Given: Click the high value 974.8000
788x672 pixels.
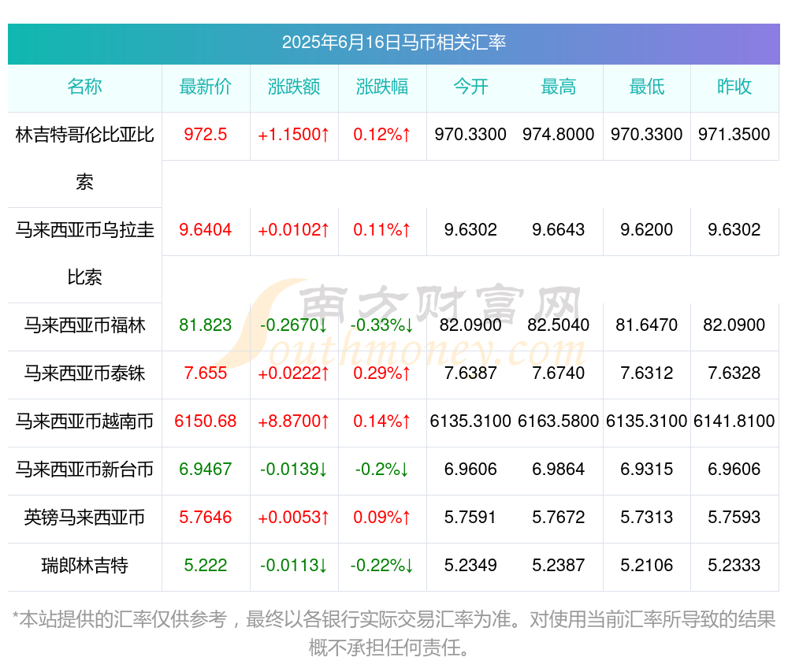Looking at the screenshot, I should [x=559, y=135].
